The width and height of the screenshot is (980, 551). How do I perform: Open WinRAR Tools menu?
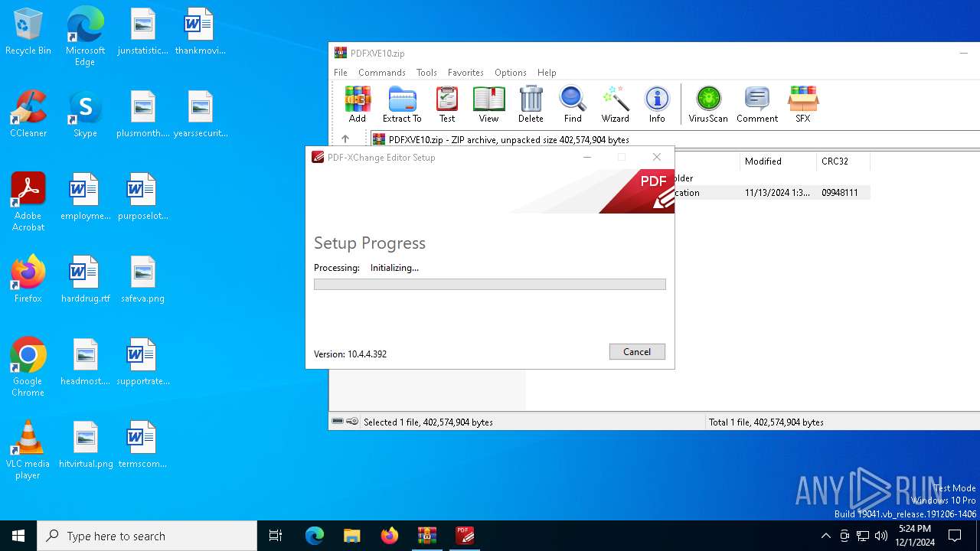click(426, 73)
